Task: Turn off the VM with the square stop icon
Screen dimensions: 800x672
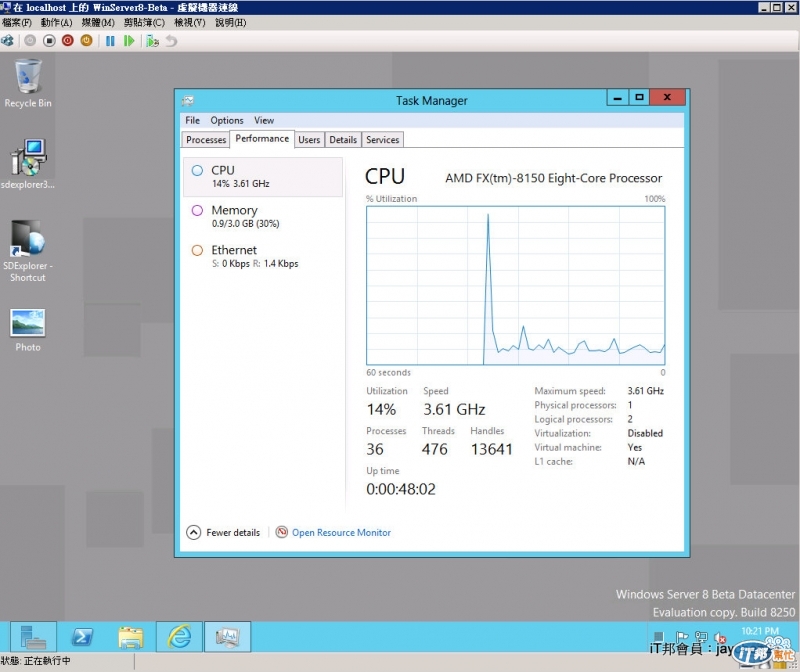Action: [49, 41]
